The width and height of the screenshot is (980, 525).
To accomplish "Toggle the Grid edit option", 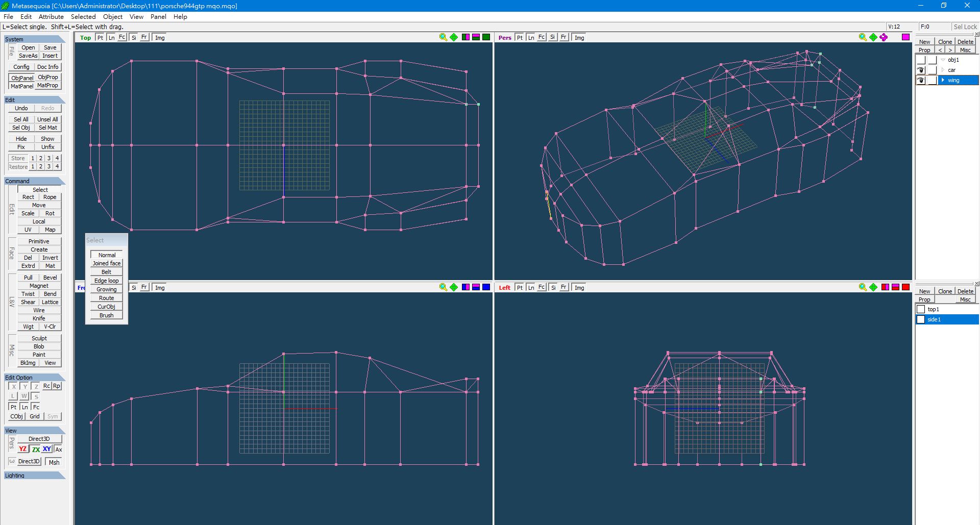I will tap(34, 416).
